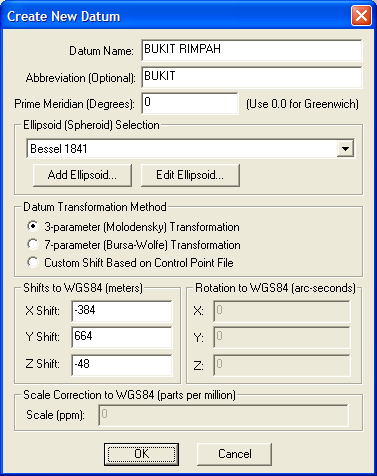Click the Rotation Y arc-seconds field

click(x=282, y=337)
